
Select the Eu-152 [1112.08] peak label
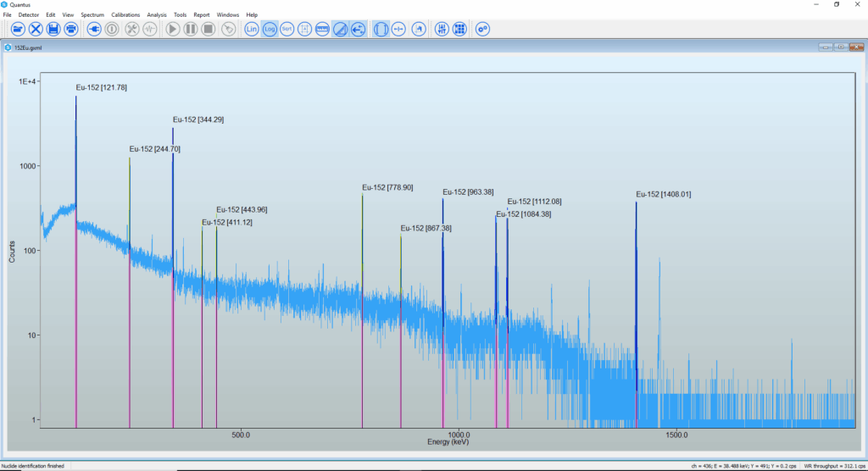click(x=534, y=202)
